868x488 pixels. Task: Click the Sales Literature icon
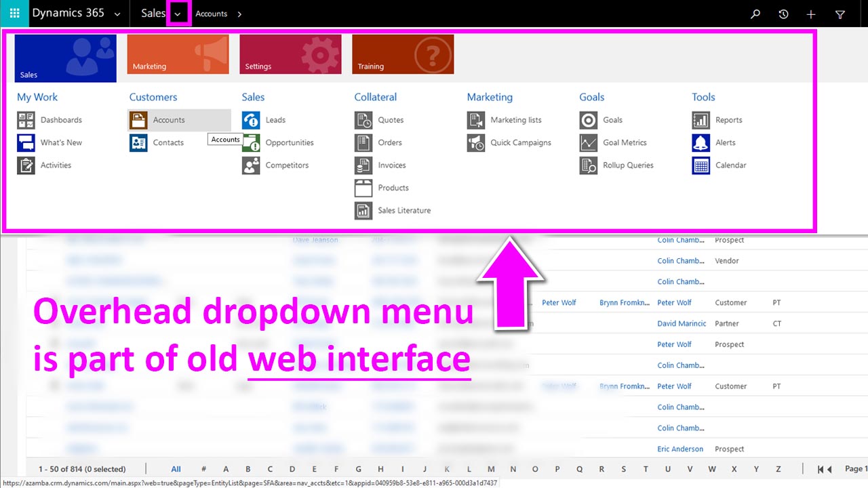[363, 211]
